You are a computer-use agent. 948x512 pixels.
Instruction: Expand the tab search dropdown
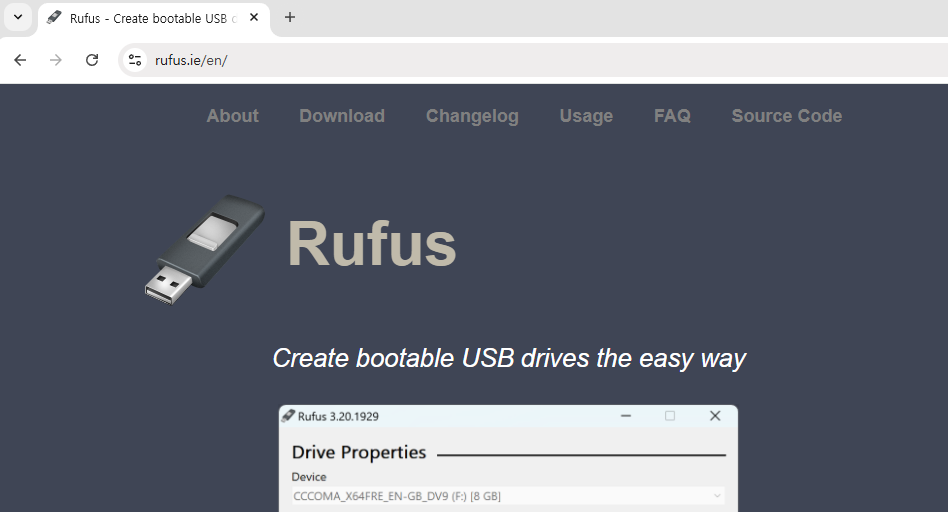(17, 17)
